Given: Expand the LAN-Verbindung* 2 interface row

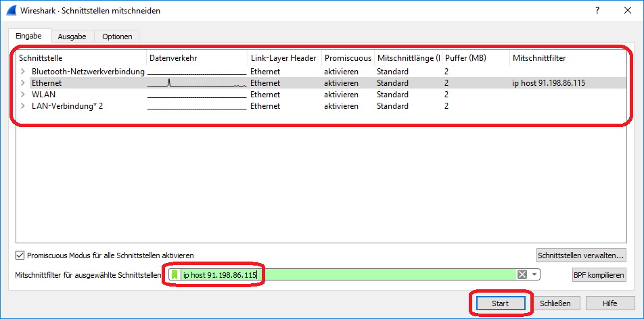Looking at the screenshot, I should click(22, 106).
